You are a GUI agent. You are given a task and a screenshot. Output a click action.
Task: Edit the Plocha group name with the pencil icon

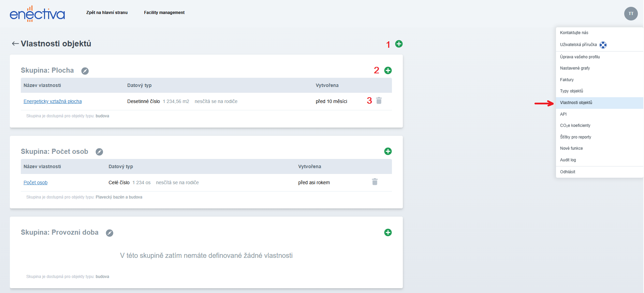[85, 71]
